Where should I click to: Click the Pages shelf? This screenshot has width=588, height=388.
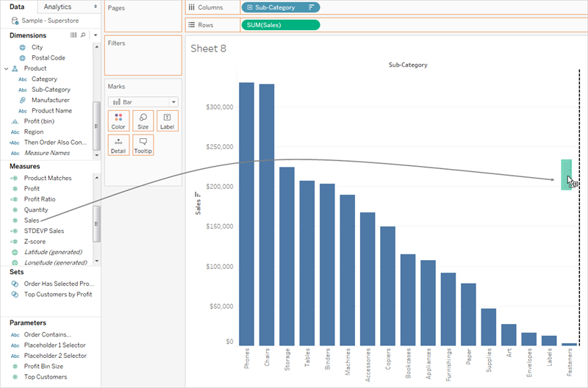click(143, 16)
